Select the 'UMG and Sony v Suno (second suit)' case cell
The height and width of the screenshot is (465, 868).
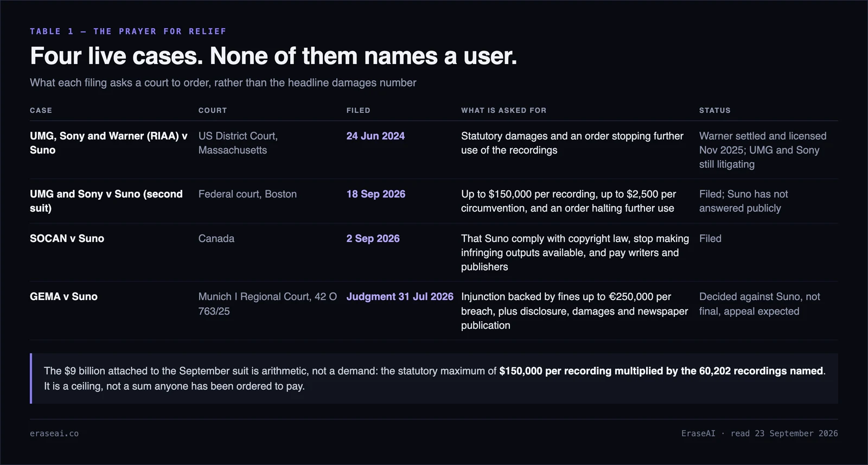pyautogui.click(x=106, y=201)
